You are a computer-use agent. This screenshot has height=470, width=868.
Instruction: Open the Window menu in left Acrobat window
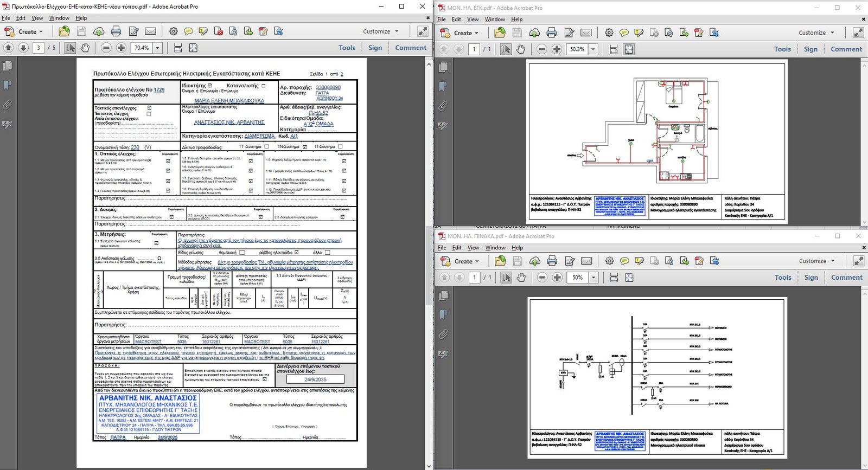59,18
